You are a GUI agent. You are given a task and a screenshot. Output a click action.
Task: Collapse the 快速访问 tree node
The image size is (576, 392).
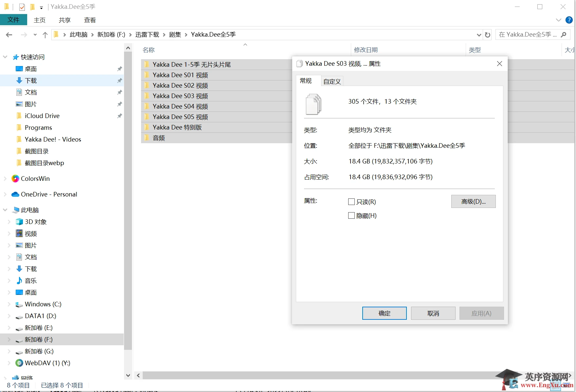pyautogui.click(x=5, y=57)
